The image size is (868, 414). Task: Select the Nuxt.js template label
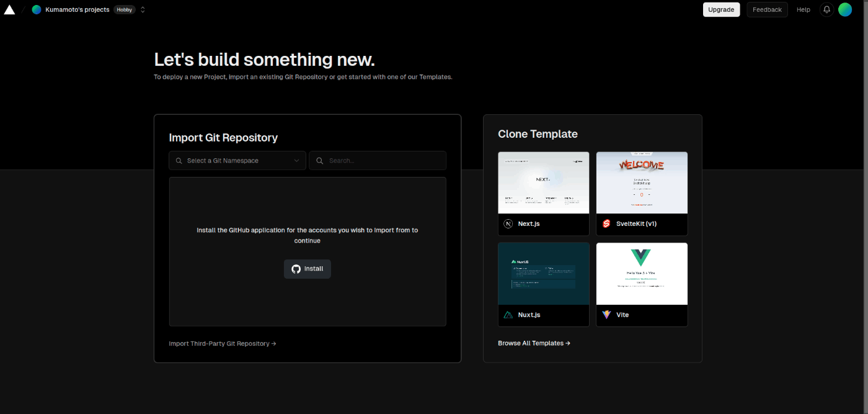click(x=529, y=315)
